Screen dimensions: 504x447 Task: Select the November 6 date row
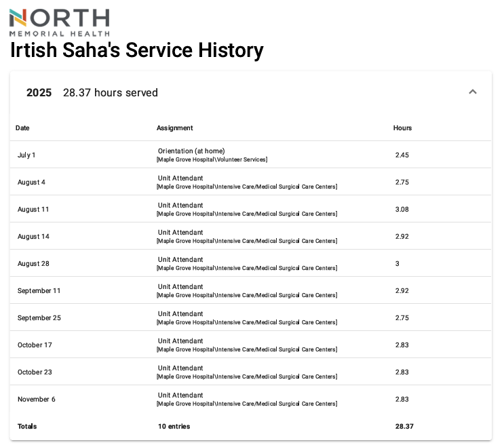tap(37, 399)
